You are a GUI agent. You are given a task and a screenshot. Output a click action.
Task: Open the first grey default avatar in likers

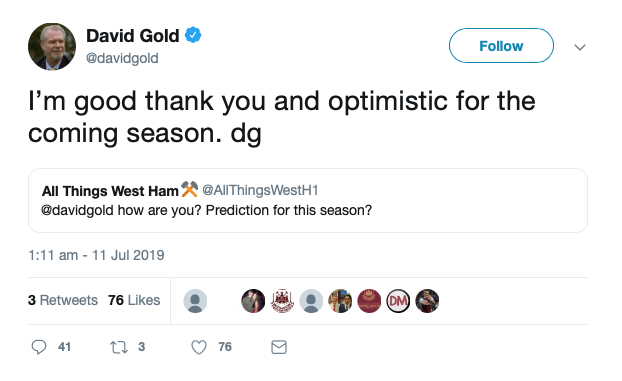(x=195, y=301)
